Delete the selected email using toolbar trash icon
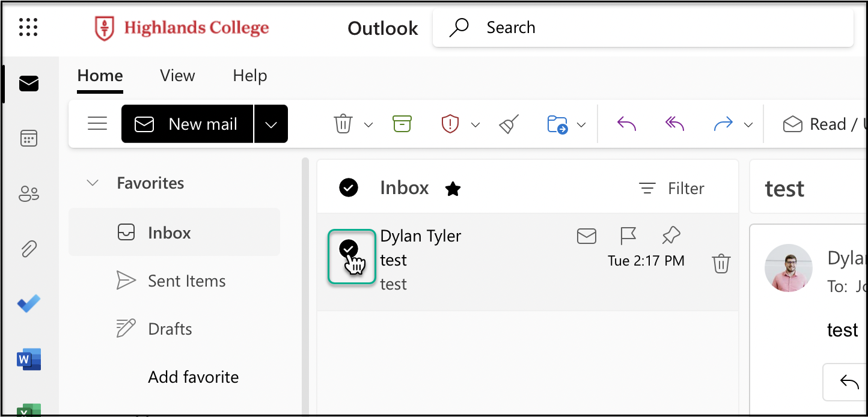This screenshot has width=868, height=417. click(343, 123)
